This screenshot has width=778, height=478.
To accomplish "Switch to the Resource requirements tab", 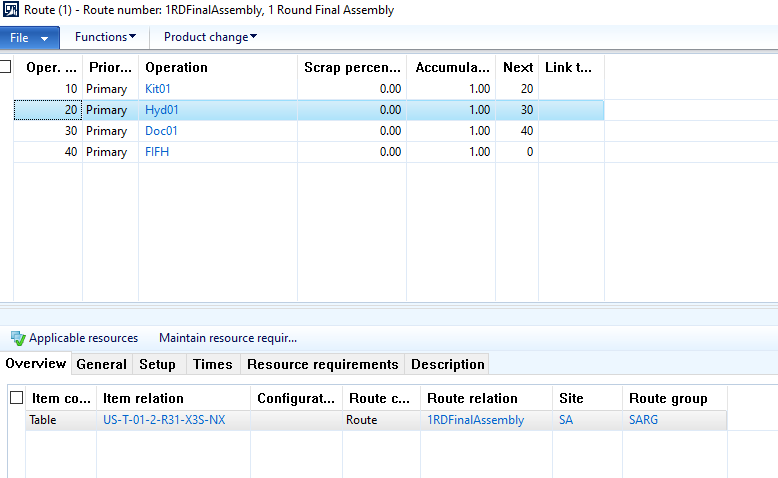I will click(x=323, y=364).
